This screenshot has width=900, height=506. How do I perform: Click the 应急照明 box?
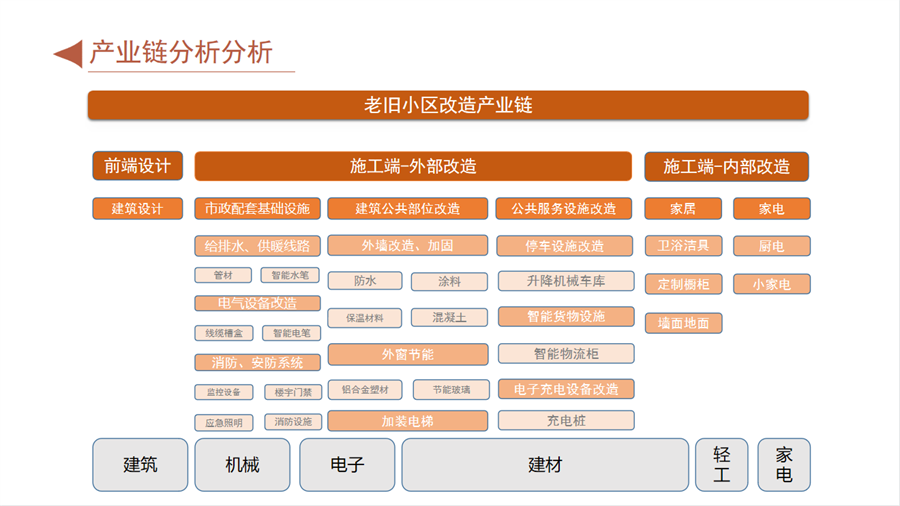(224, 423)
